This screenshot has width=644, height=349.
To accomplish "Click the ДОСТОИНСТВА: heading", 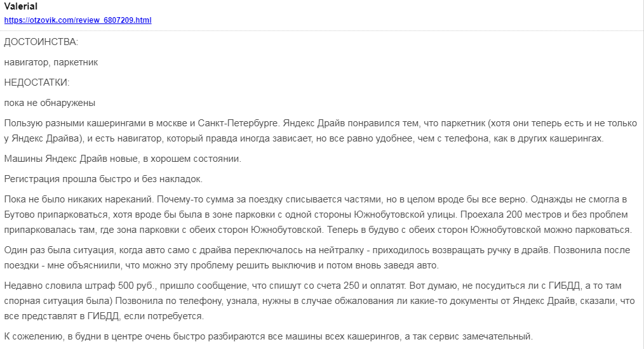I will [x=41, y=43].
